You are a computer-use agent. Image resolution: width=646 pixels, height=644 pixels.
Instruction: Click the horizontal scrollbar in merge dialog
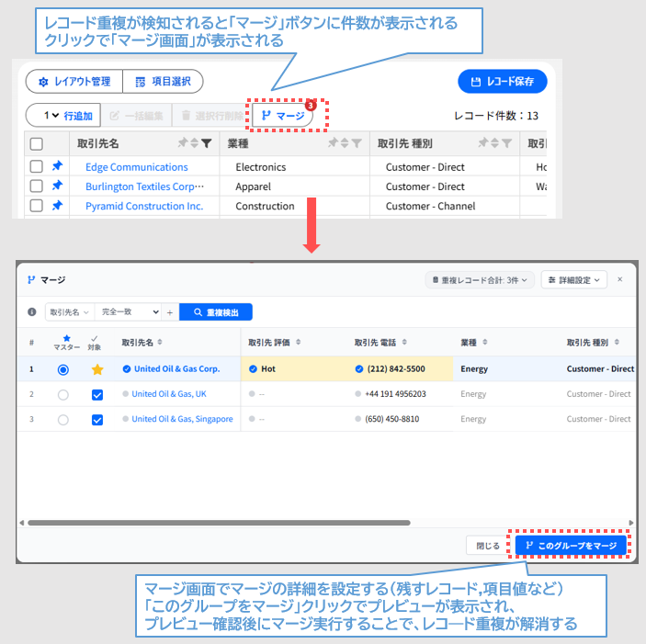pos(219,523)
